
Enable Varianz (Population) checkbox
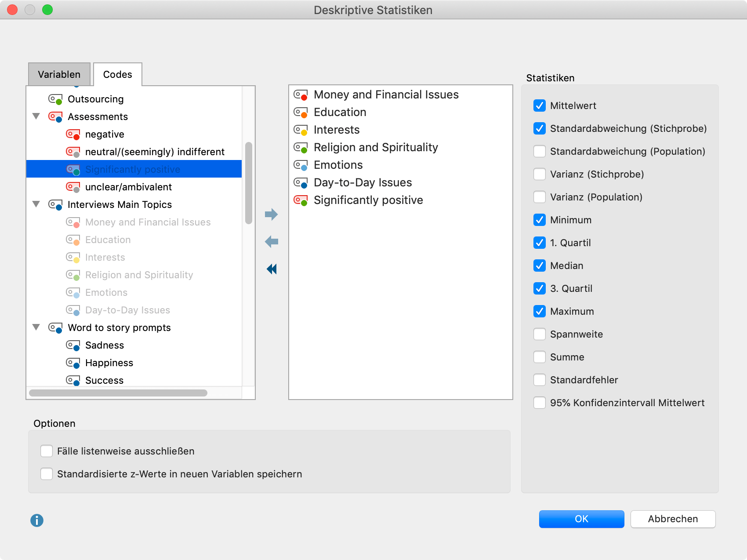click(540, 197)
